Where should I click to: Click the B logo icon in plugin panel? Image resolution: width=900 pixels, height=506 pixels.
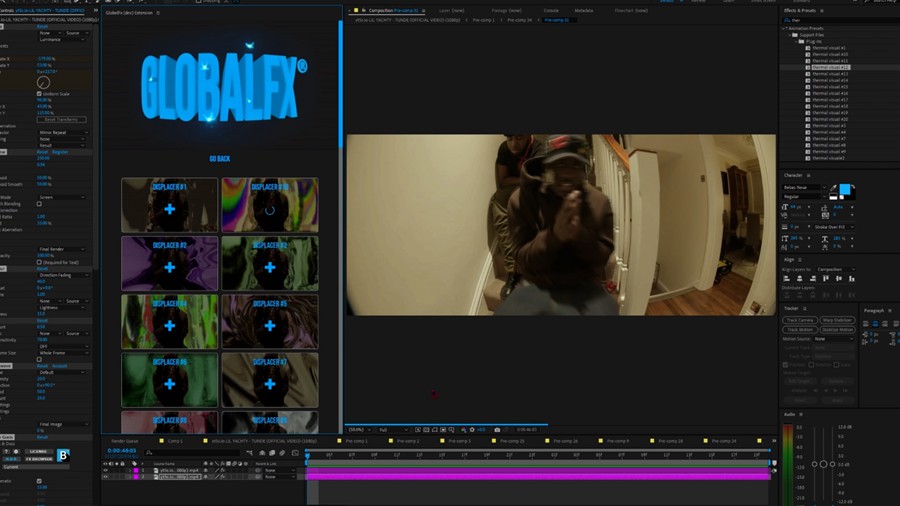[x=63, y=455]
